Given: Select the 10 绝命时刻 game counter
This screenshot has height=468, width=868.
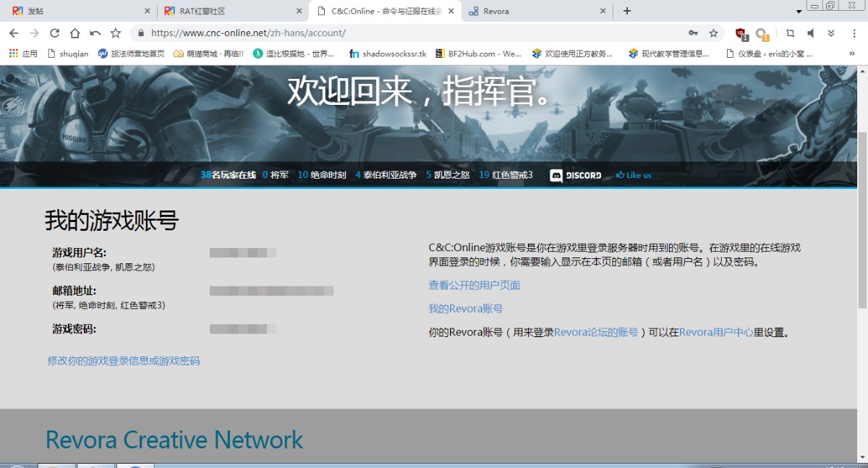Looking at the screenshot, I should [x=322, y=175].
